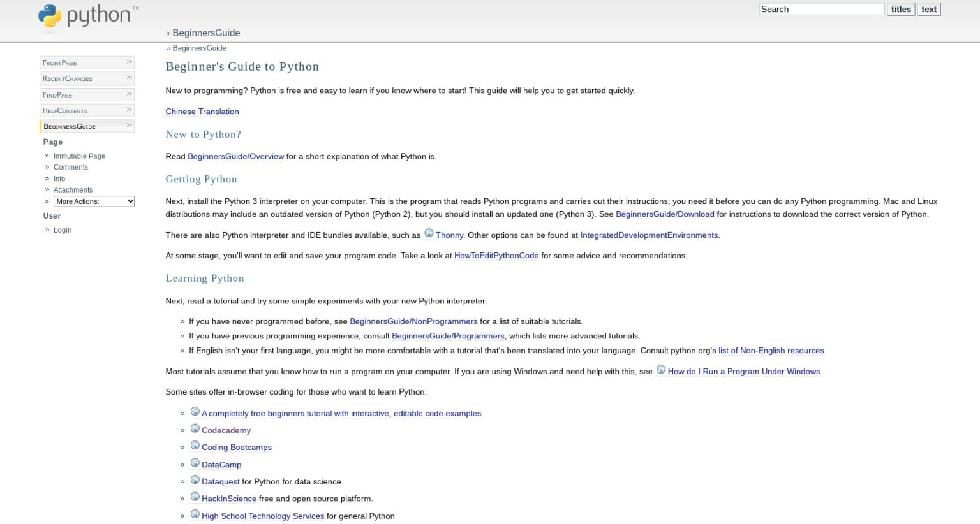This screenshot has width=980, height=524.
Task: Open FindPage in sidebar navigation
Action: [x=57, y=94]
